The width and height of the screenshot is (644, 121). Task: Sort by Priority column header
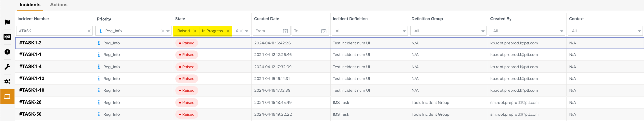click(x=104, y=19)
